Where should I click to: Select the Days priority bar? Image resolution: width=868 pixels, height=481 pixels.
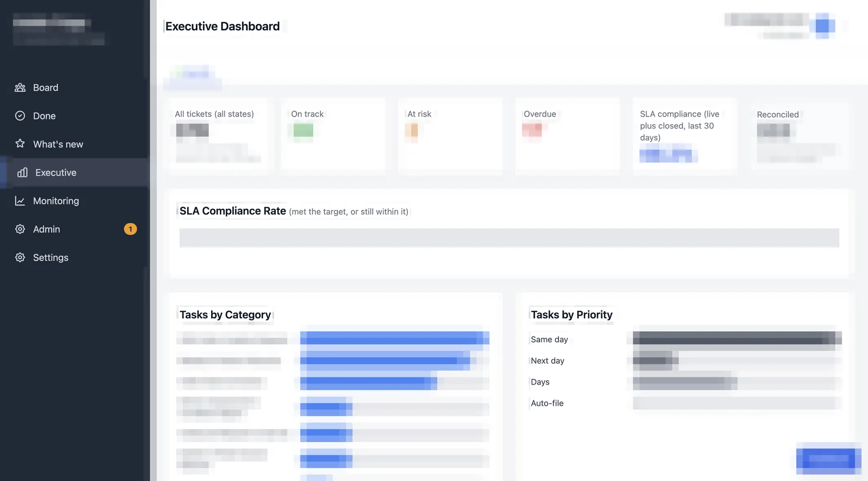pyautogui.click(x=737, y=382)
